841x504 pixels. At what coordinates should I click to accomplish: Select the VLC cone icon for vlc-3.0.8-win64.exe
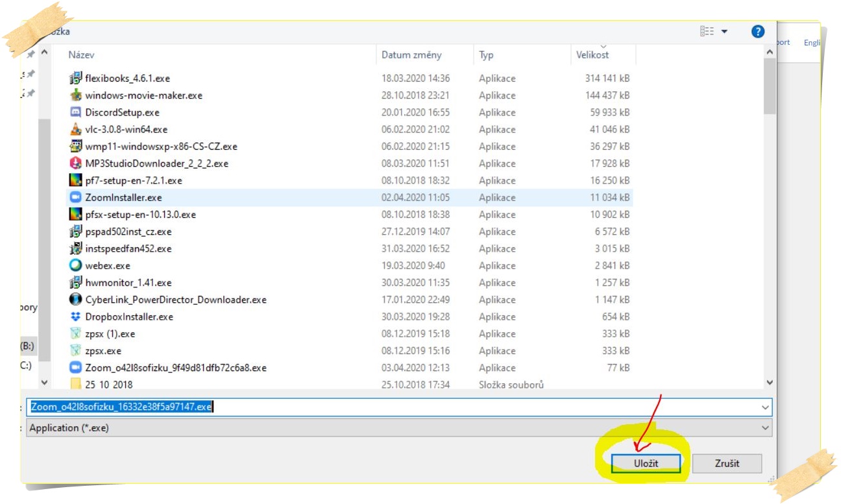point(75,129)
